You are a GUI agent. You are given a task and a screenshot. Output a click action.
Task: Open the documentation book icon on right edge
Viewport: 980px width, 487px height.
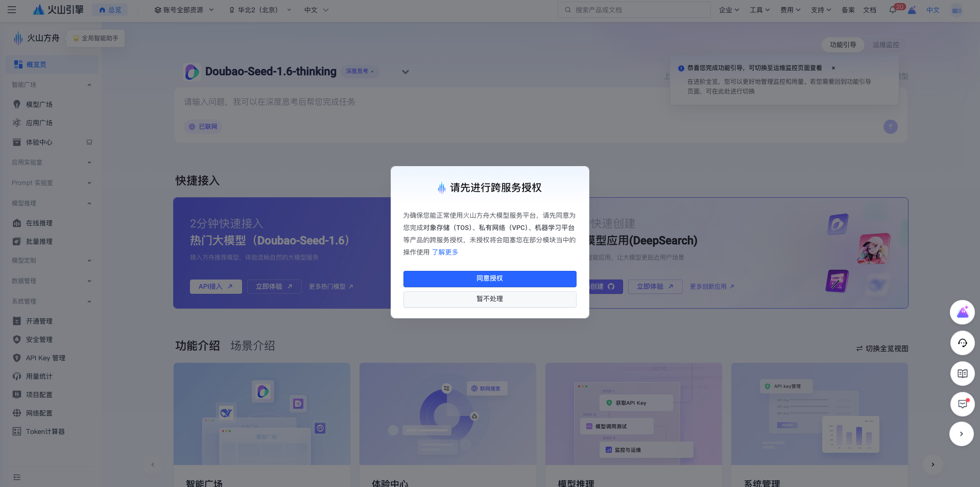point(962,374)
